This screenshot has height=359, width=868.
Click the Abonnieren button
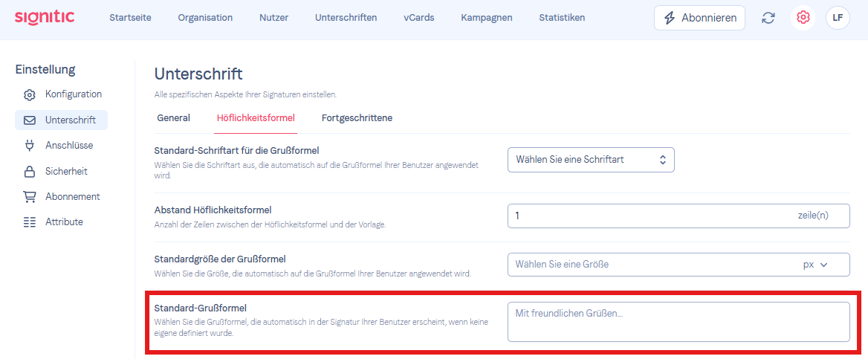point(700,18)
